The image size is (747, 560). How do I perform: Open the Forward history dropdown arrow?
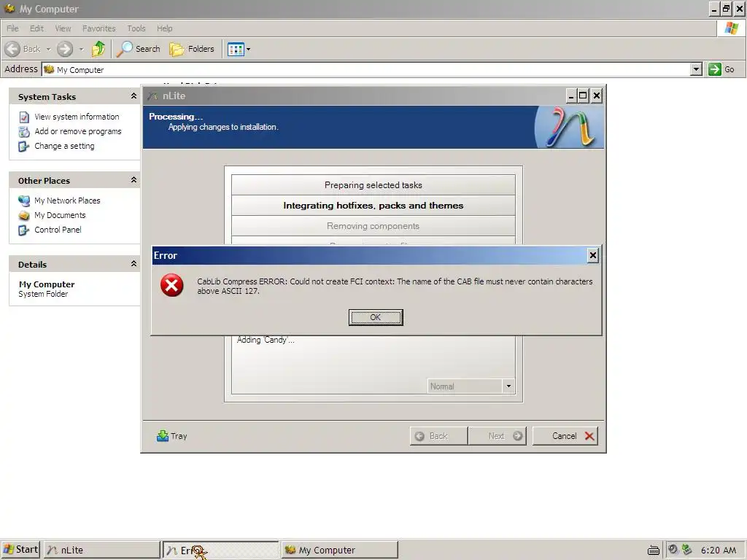pyautogui.click(x=81, y=49)
